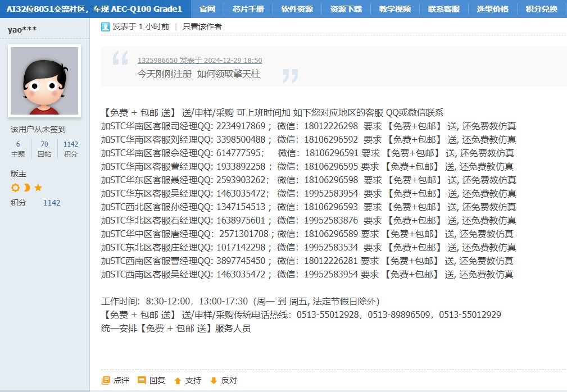Click the 工作时间 8:30-12:00 line

coord(241,302)
